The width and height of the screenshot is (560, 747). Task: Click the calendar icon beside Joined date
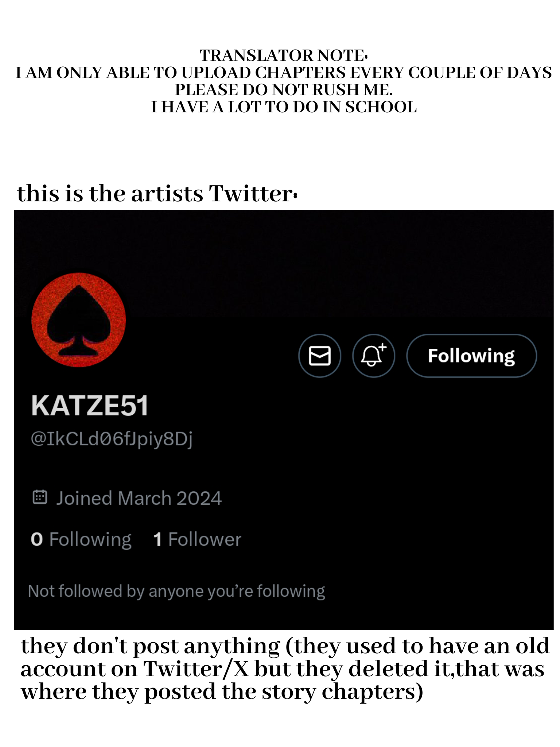click(x=40, y=497)
